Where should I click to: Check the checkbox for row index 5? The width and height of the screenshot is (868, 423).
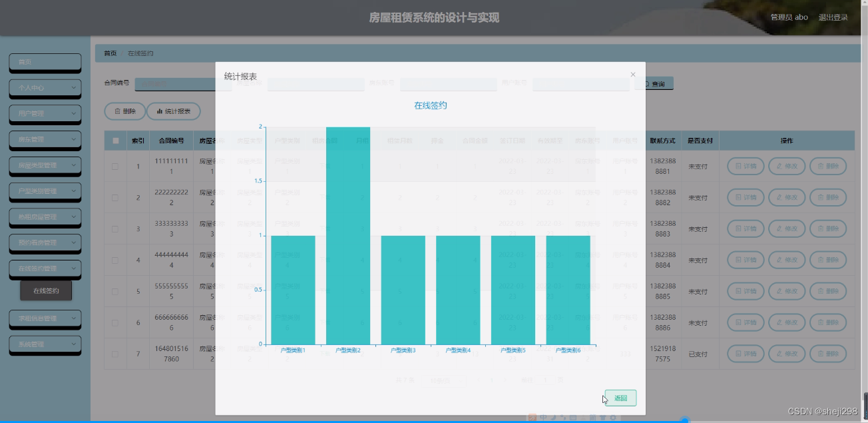click(x=114, y=291)
